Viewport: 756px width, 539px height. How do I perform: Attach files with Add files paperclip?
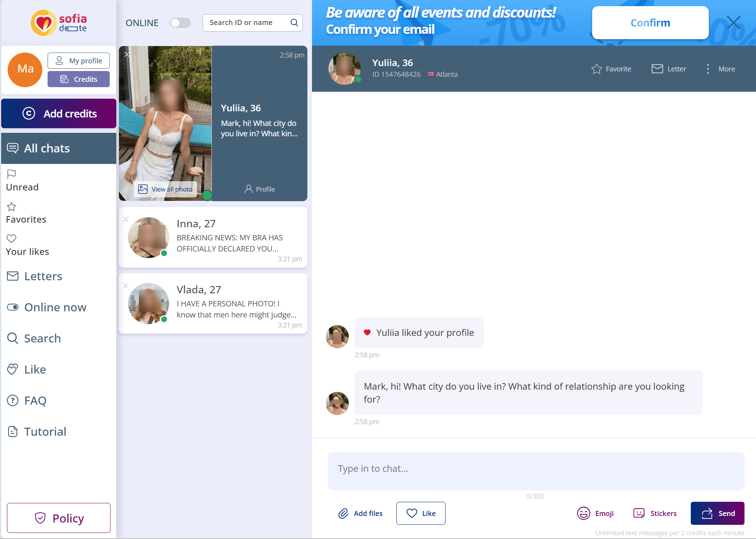click(x=360, y=513)
